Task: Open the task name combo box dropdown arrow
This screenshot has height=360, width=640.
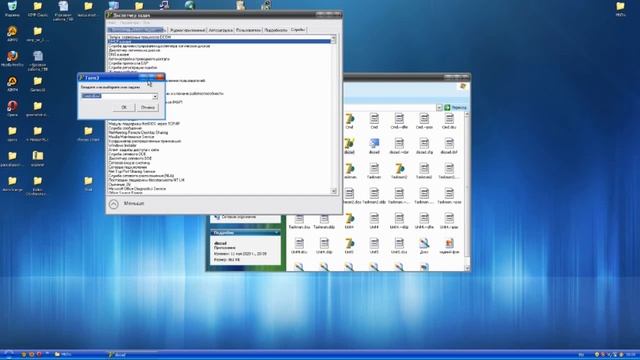Action: [x=155, y=96]
